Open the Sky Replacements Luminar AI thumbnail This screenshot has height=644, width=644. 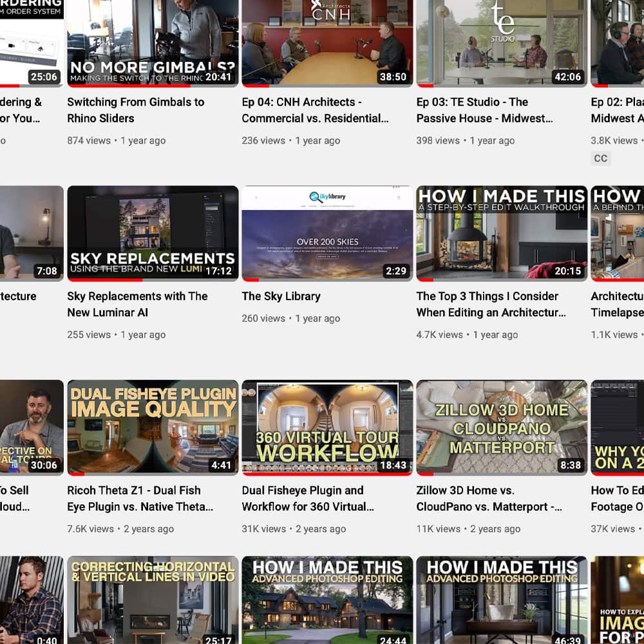coord(153,233)
